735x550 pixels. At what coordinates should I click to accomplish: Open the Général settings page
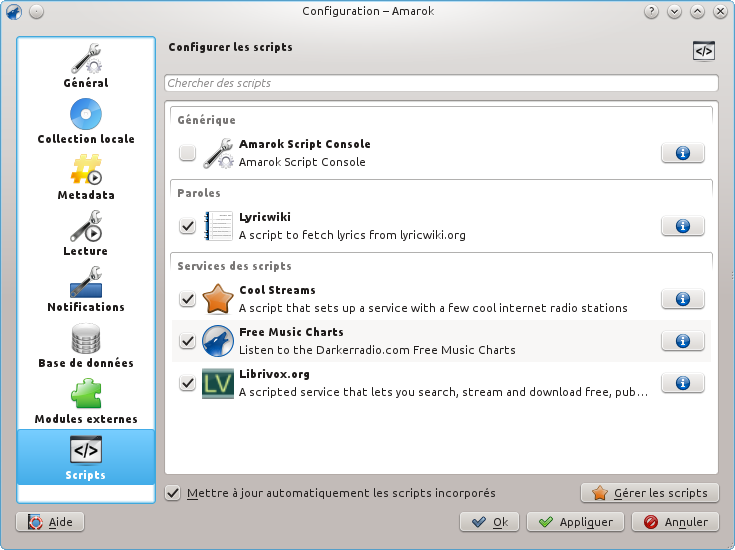pyautogui.click(x=86, y=65)
